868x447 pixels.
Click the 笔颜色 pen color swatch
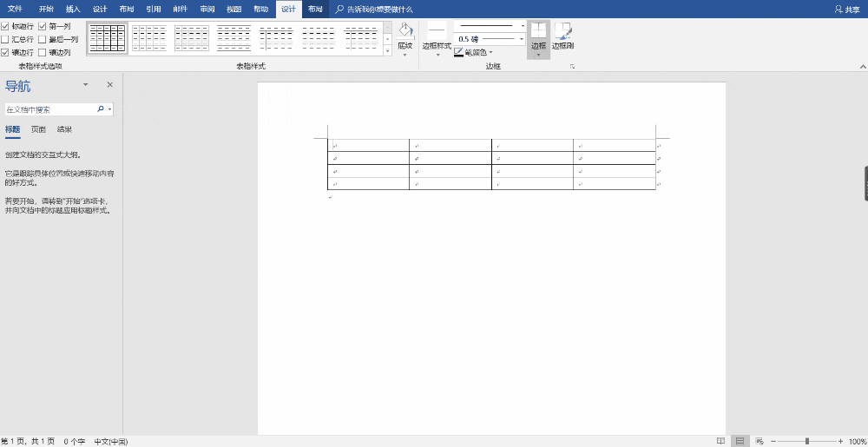pyautogui.click(x=459, y=53)
